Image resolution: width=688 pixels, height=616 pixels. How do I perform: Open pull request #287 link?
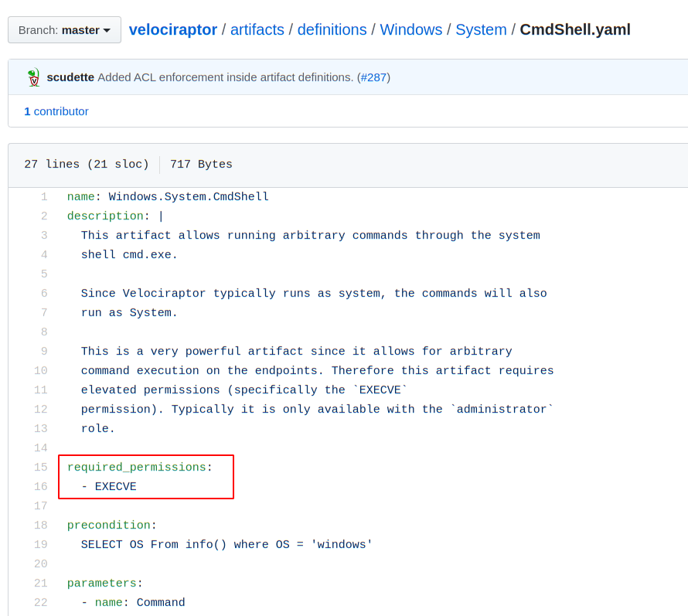point(373,77)
